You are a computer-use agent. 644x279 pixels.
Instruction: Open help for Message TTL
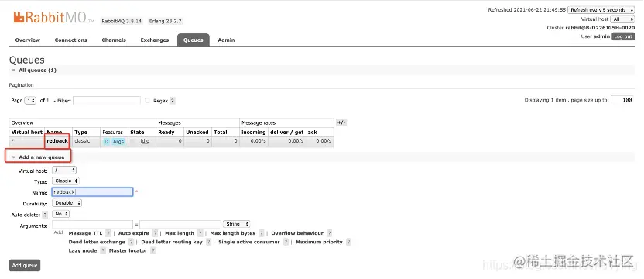coord(108,233)
